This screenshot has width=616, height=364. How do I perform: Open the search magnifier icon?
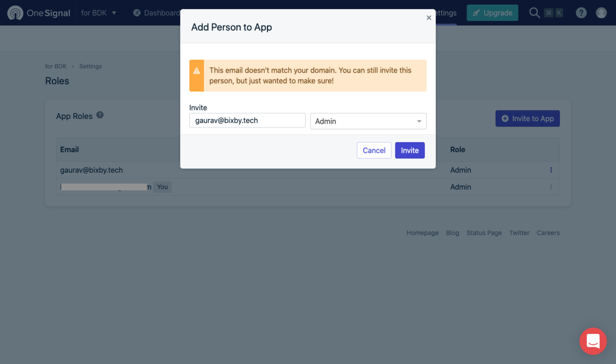click(x=534, y=13)
